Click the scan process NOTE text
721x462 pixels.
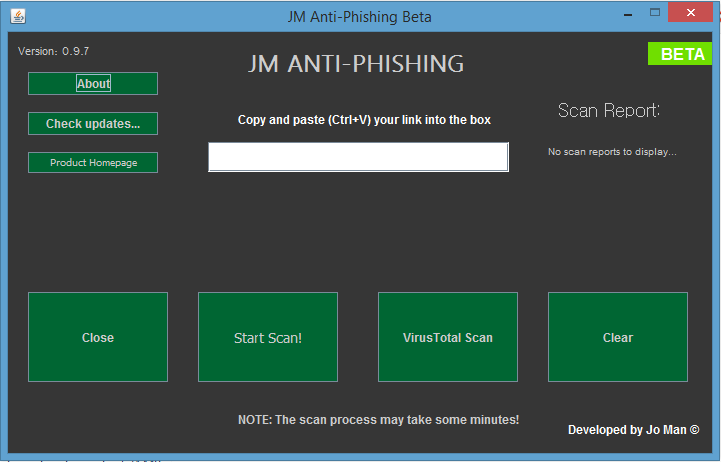(x=378, y=420)
